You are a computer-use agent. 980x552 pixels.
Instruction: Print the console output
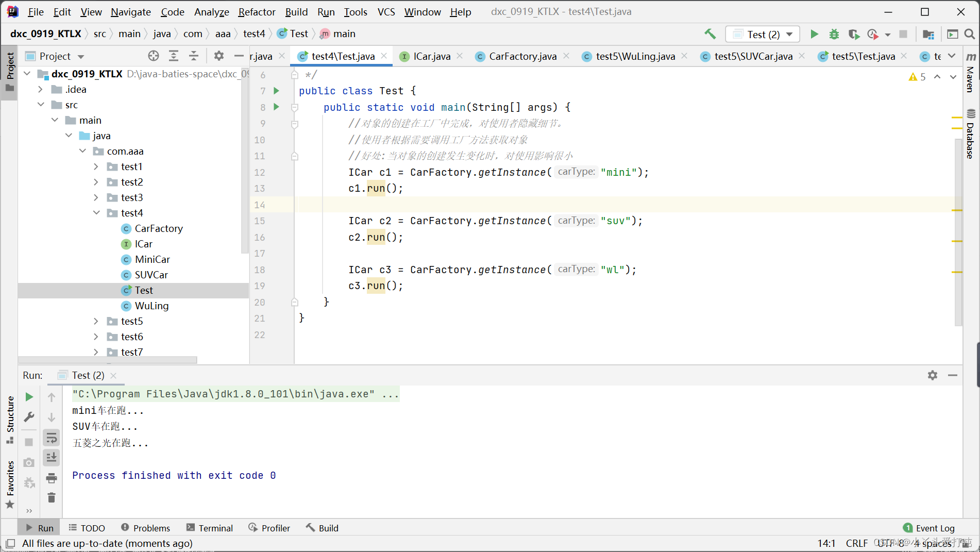(x=52, y=478)
